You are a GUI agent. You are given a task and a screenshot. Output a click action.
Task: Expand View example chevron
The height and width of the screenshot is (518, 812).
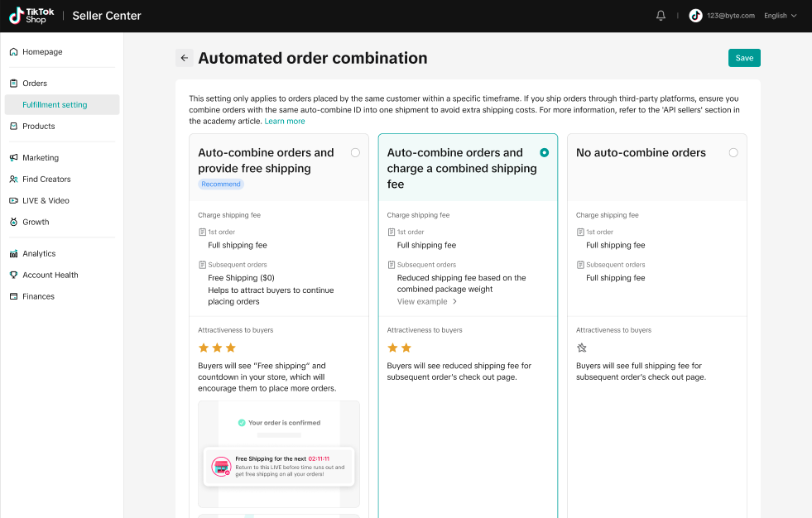(x=454, y=302)
